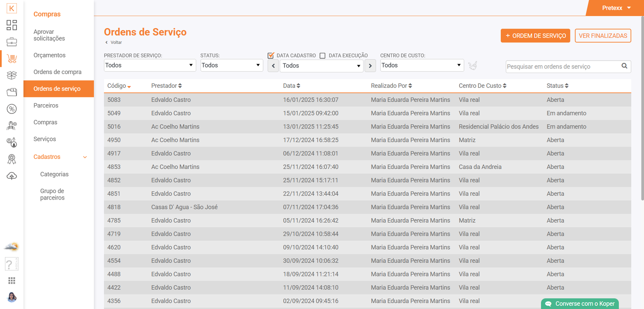Image resolution: width=644 pixels, height=309 pixels.
Task: Clear filters with the broom icon
Action: tap(473, 66)
